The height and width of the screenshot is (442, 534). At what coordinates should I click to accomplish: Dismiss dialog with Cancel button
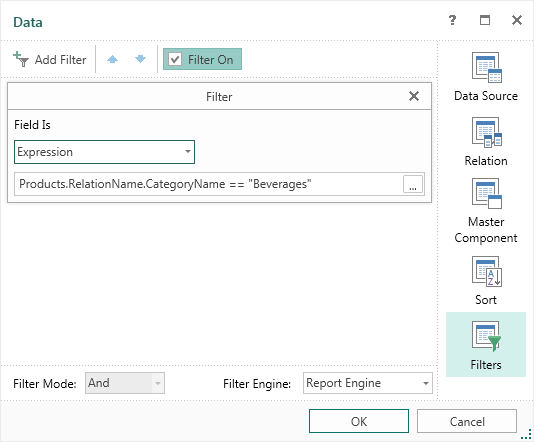(467, 421)
